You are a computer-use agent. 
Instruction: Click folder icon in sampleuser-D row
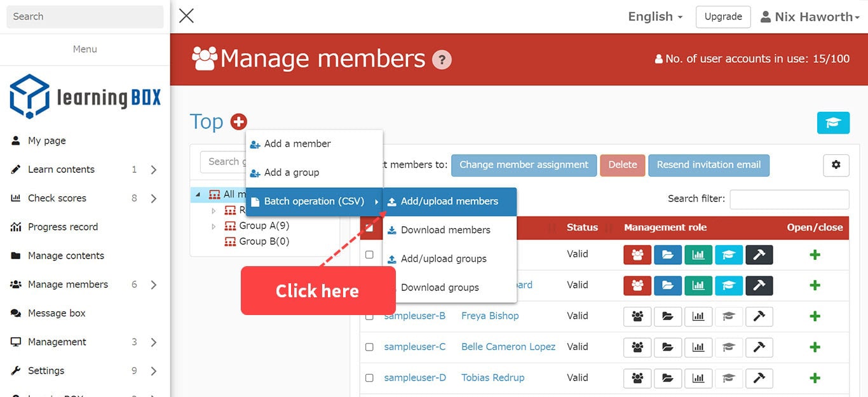667,378
